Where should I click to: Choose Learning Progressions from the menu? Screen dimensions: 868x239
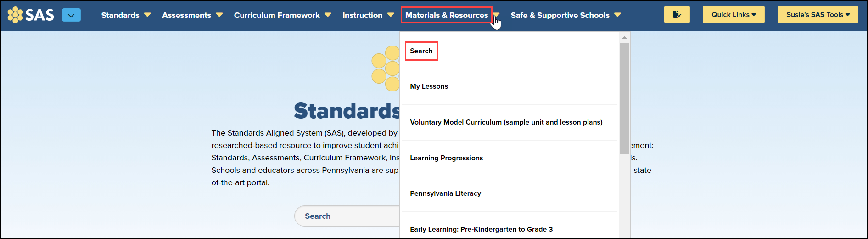pyautogui.click(x=446, y=158)
